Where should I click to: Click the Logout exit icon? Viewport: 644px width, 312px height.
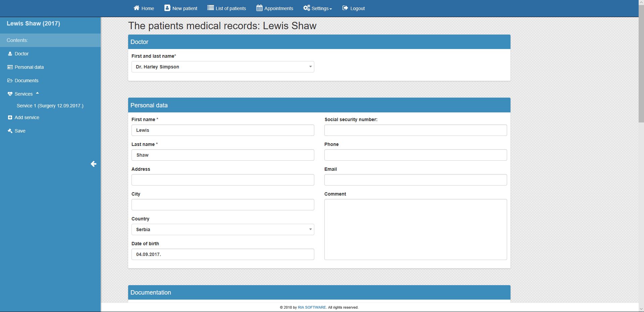coord(345,8)
